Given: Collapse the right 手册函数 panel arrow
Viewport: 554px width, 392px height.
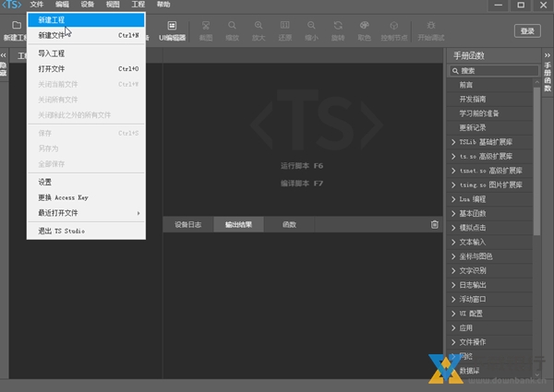Looking at the screenshot, I should coord(548,56).
